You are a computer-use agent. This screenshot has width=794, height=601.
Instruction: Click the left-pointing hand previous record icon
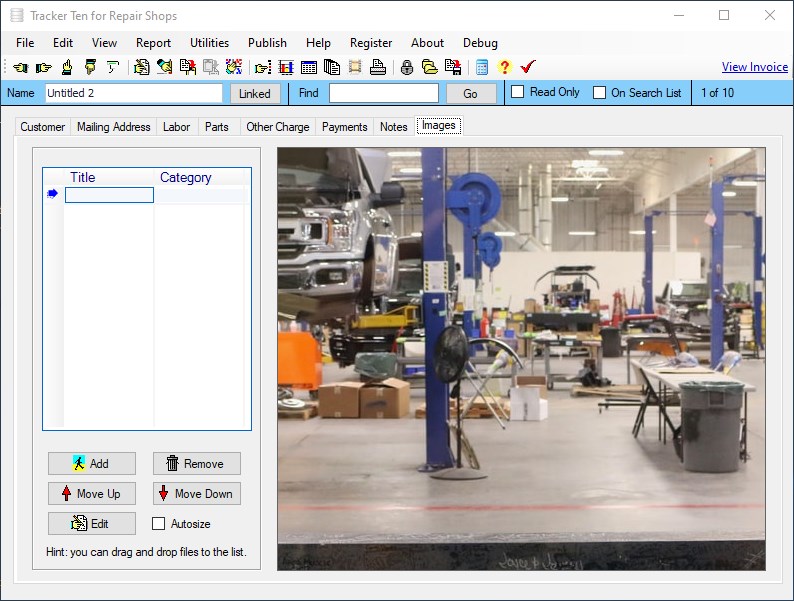(20, 68)
